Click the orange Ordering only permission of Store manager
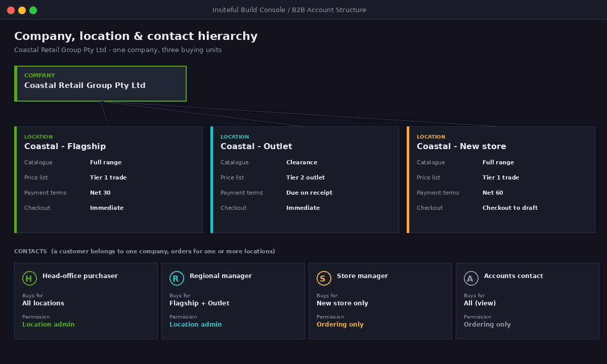The height and width of the screenshot is (364, 607). point(340,325)
